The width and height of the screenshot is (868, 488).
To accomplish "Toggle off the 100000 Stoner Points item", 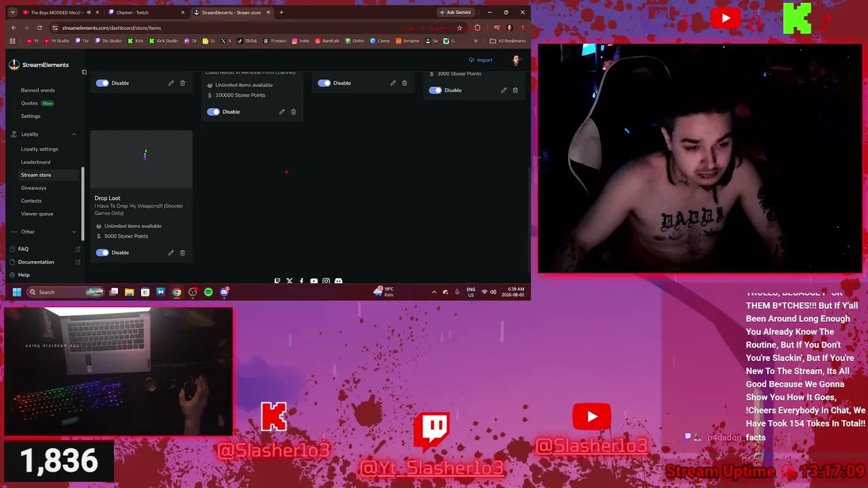I will [214, 112].
